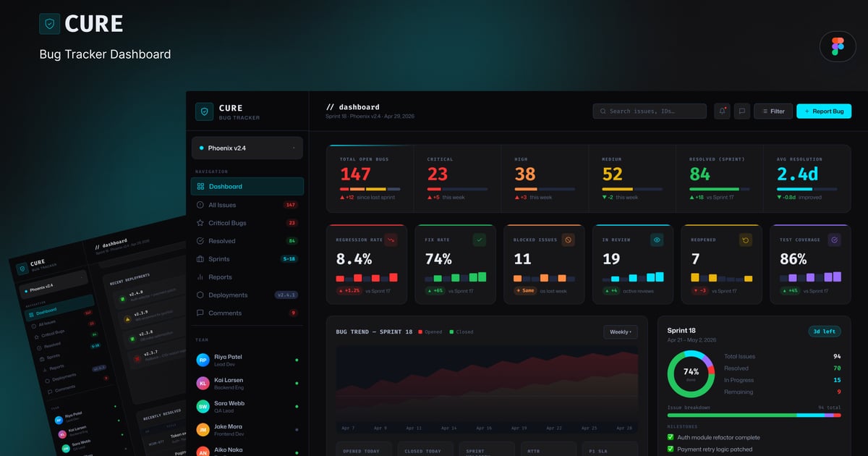Click the Fix Rate checkmark icon
The height and width of the screenshot is (456, 868).
click(x=480, y=240)
